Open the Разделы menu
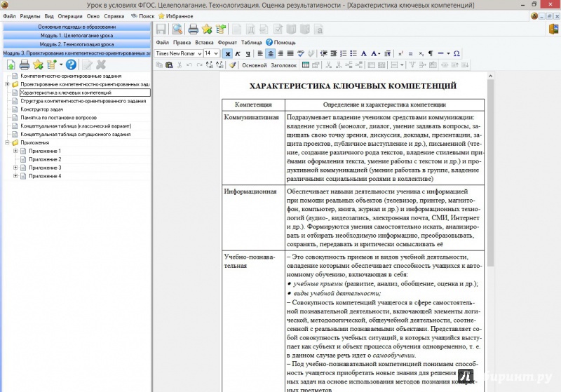The height and width of the screenshot is (392, 561). click(x=30, y=16)
